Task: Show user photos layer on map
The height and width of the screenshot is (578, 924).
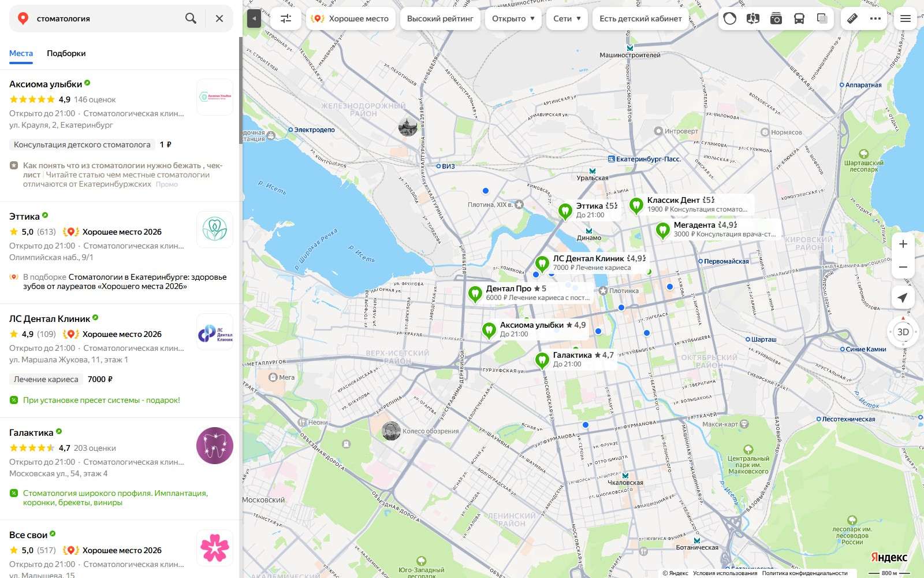Action: pos(776,18)
